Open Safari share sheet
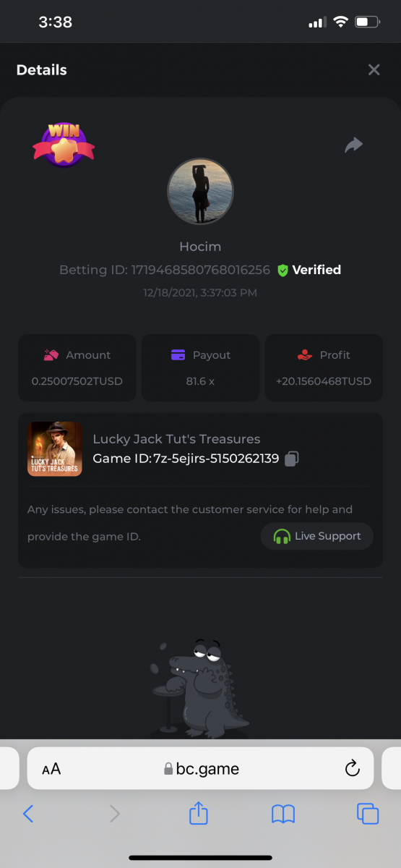The width and height of the screenshot is (401, 868). coord(199,813)
